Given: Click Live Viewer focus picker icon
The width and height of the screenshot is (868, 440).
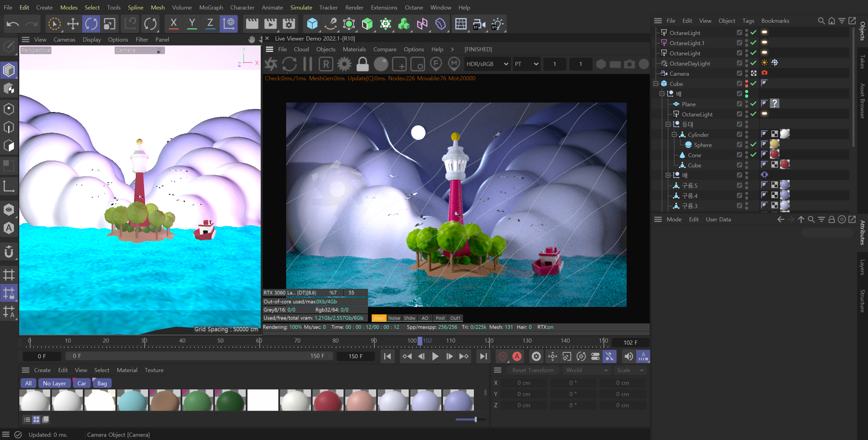Looking at the screenshot, I should tap(436, 64).
